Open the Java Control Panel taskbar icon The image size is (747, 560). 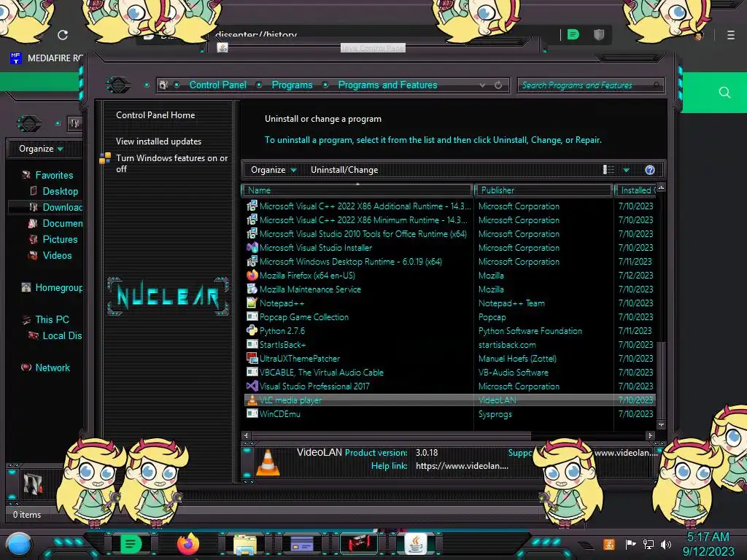tap(415, 544)
